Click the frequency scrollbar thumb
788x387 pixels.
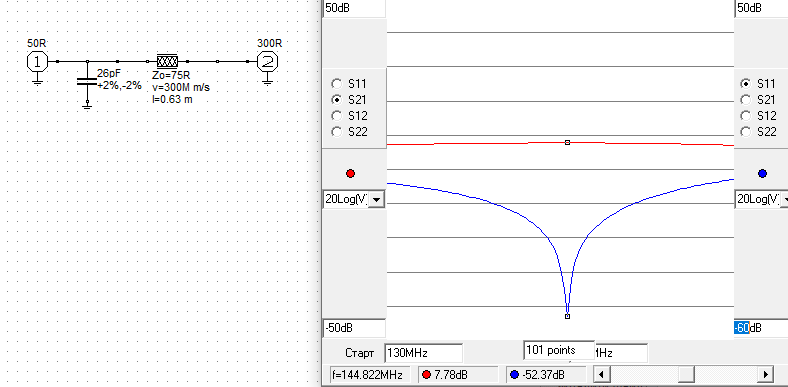click(686, 374)
